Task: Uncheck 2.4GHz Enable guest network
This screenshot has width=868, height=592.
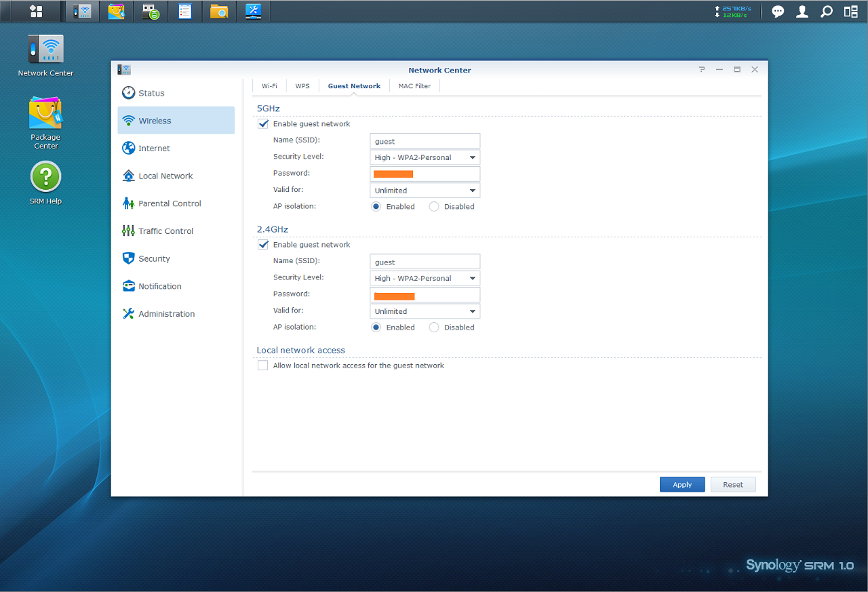Action: 263,245
